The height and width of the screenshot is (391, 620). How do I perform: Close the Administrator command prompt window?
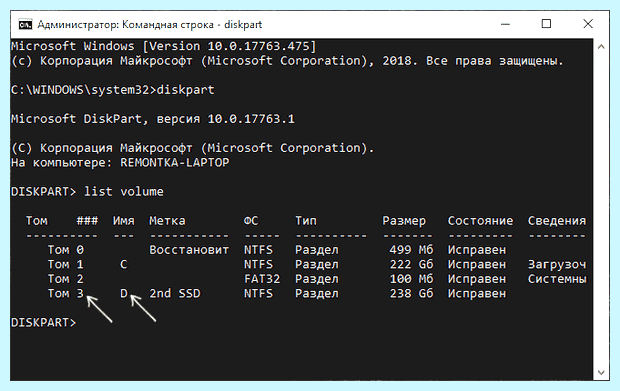click(x=588, y=24)
